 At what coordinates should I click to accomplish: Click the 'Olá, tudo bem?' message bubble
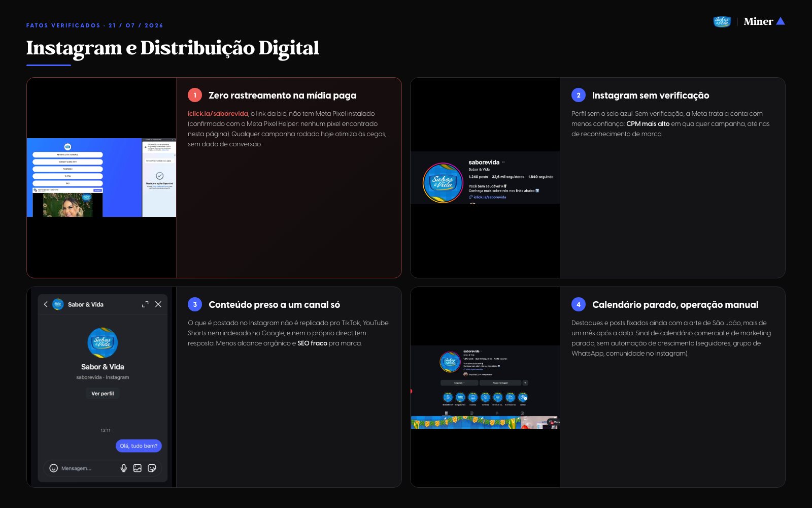click(x=139, y=446)
